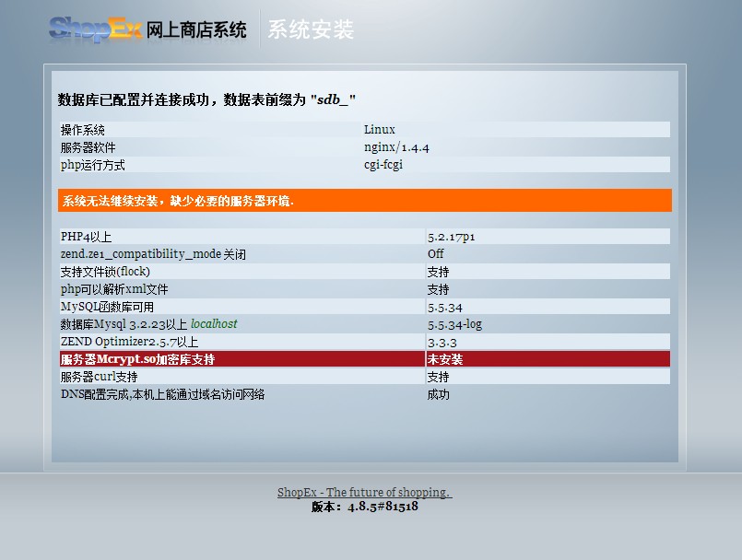Select the 操作系统 row label
The height and width of the screenshot is (560, 742).
tap(83, 130)
